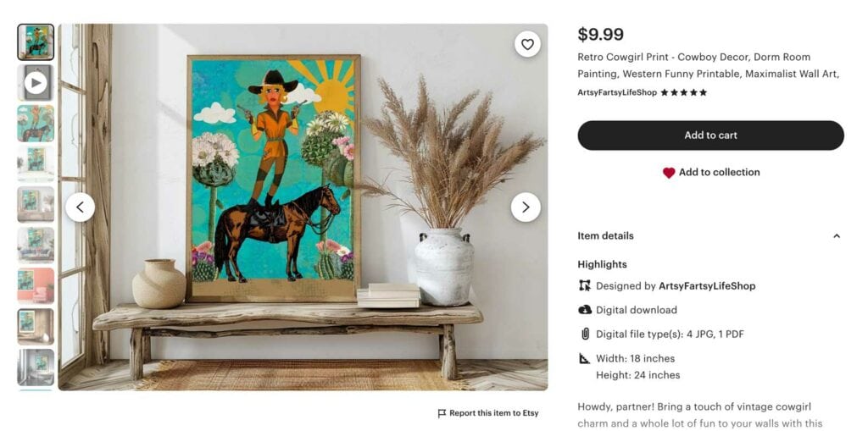Collapse the Item details section chevron

click(x=837, y=236)
